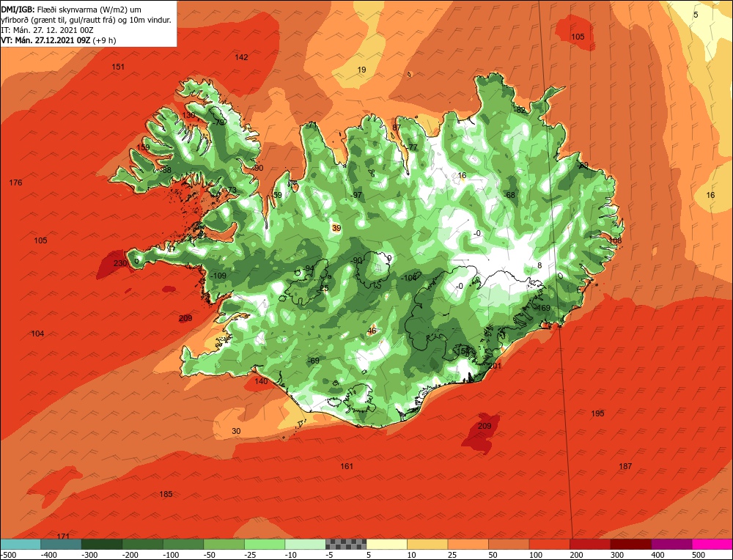Click the magenta legend swatch above 500
733x560 pixels.
click(712, 544)
